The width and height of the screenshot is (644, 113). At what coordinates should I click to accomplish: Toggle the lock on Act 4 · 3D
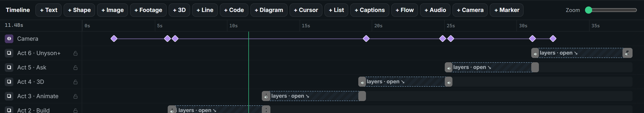(75, 82)
